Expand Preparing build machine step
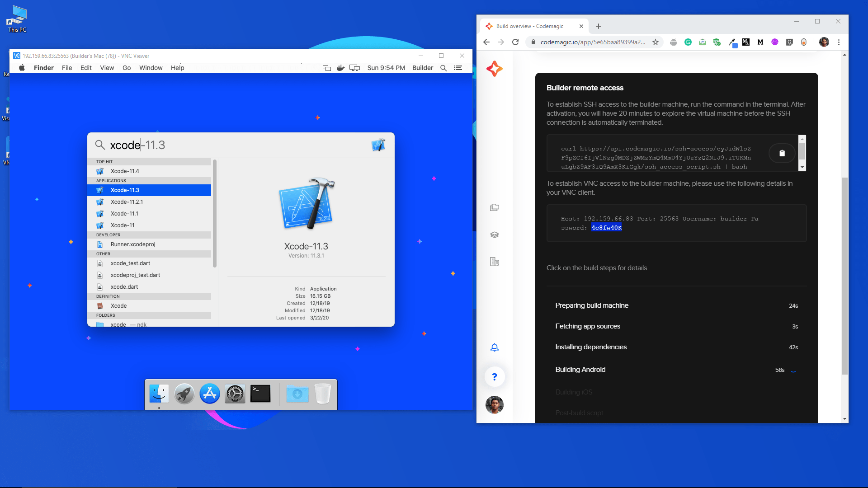The image size is (868, 488). (x=676, y=305)
